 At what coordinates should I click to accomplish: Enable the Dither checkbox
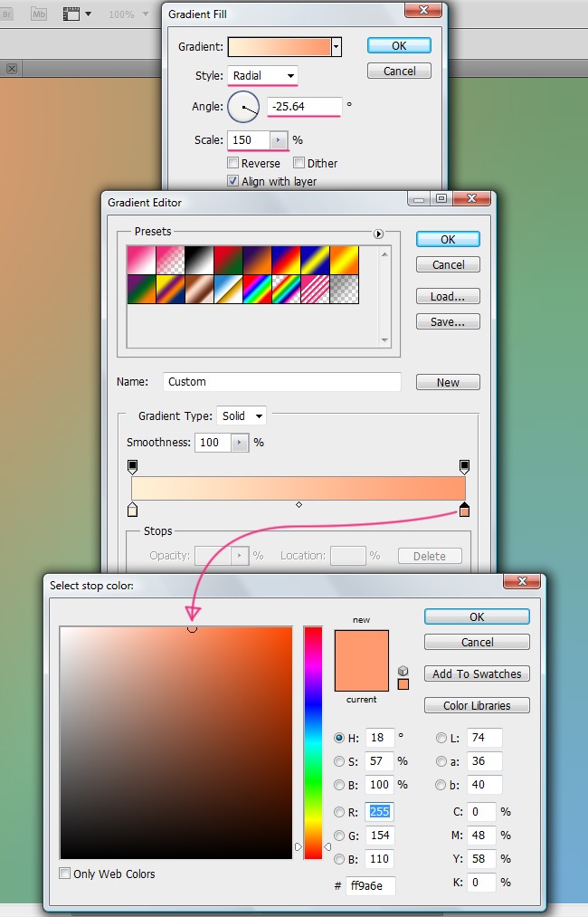299,163
